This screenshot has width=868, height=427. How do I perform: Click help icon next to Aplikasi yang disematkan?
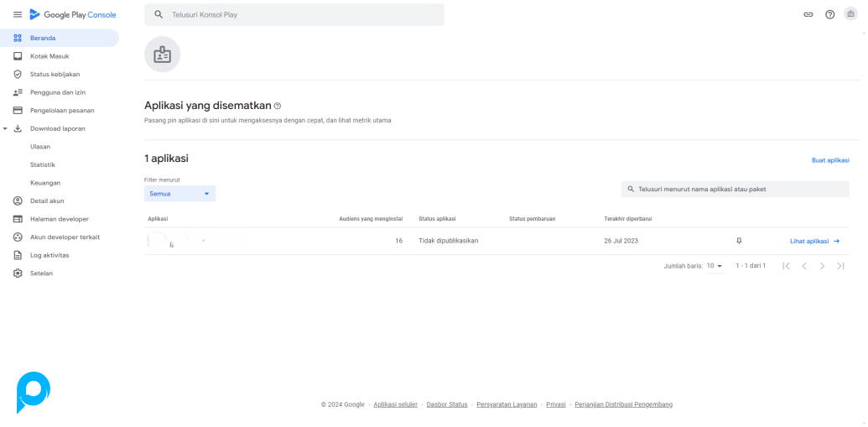[278, 106]
